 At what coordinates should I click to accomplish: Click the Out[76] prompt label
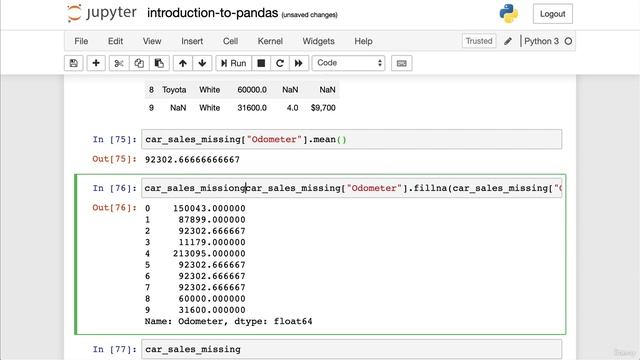114,208
